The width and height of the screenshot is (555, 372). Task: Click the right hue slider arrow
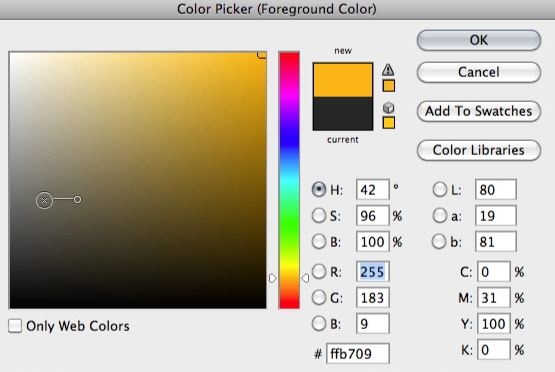(305, 278)
